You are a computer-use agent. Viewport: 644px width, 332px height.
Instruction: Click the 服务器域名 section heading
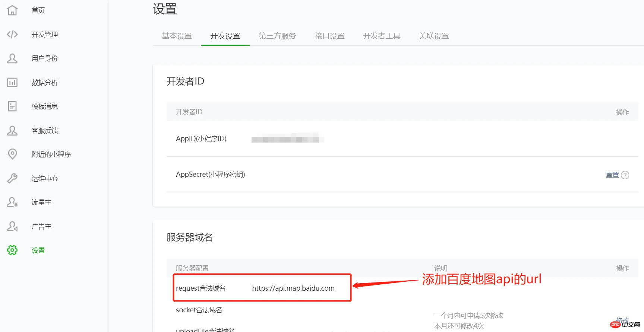coord(190,237)
